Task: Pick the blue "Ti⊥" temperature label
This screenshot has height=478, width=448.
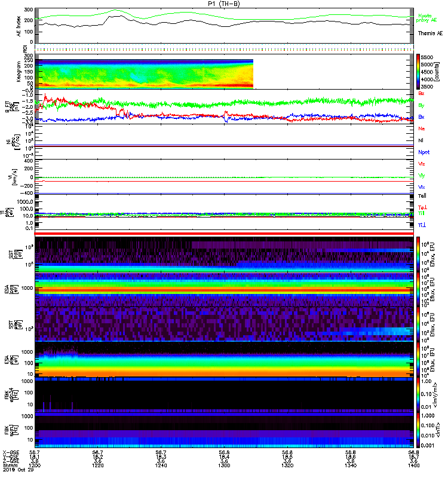Action: coord(422,225)
